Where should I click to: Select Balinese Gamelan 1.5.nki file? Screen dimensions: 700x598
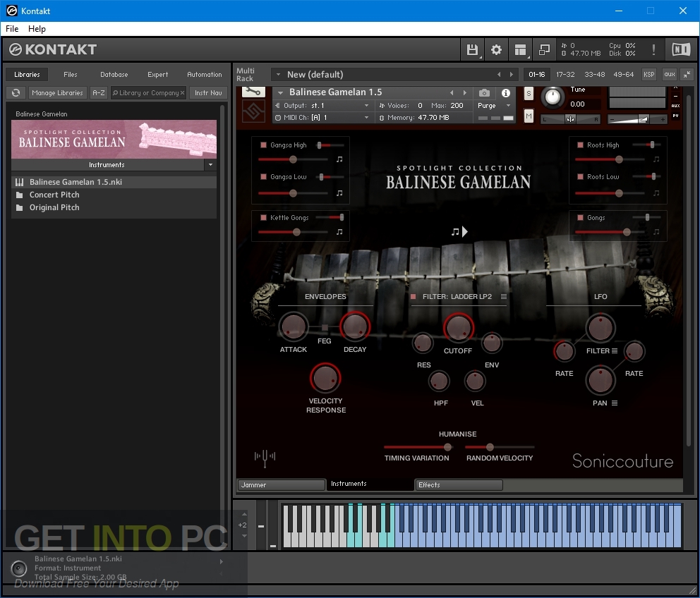pos(114,182)
